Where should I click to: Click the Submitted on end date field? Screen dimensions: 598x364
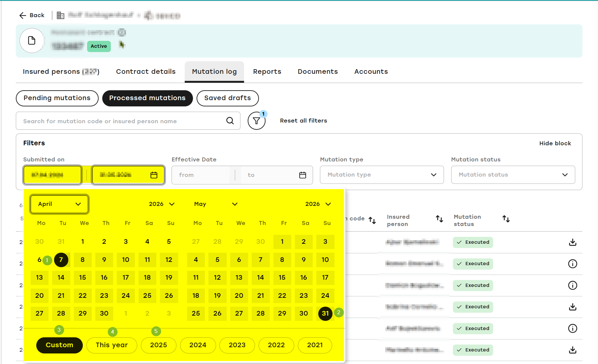pyautogui.click(x=128, y=175)
